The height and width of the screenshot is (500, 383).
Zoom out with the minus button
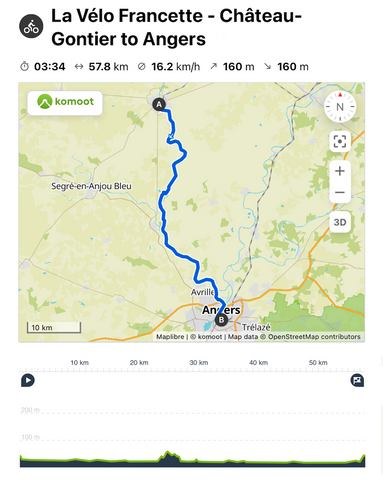tap(340, 192)
